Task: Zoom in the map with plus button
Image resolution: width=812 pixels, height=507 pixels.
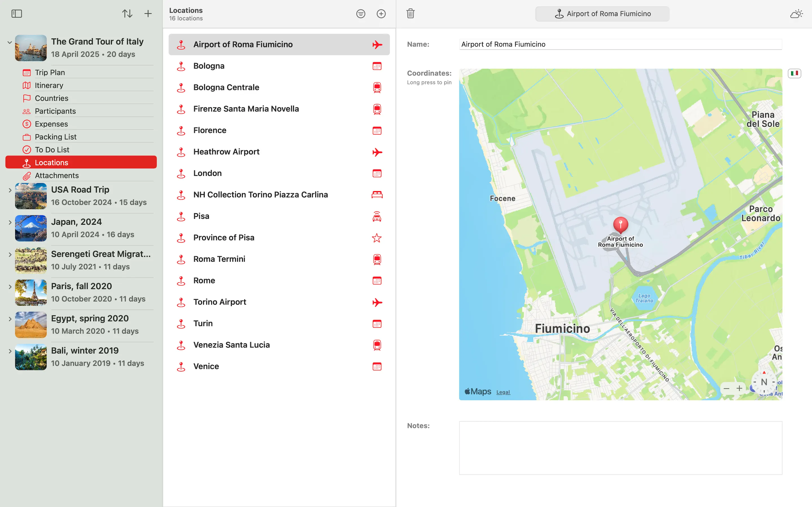Action: coord(739,388)
